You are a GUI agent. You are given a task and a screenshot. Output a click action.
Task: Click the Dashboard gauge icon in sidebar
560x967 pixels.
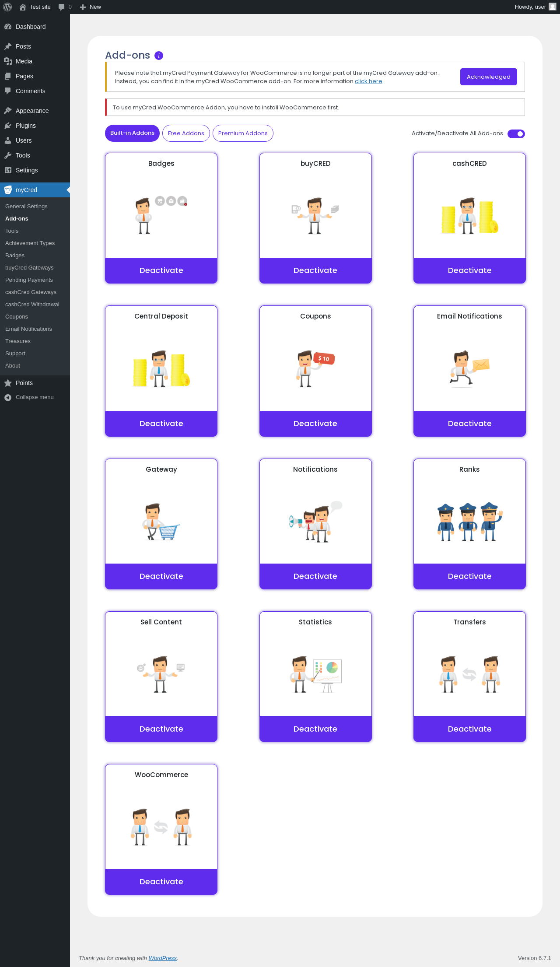coord(8,27)
